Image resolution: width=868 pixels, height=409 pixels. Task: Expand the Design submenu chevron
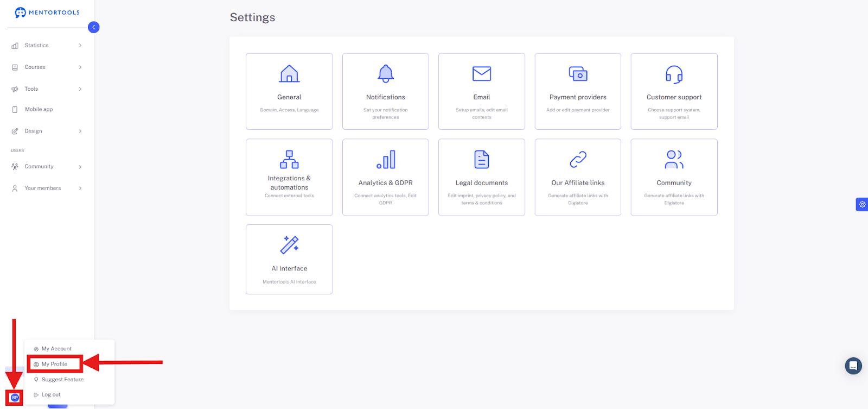(x=80, y=131)
